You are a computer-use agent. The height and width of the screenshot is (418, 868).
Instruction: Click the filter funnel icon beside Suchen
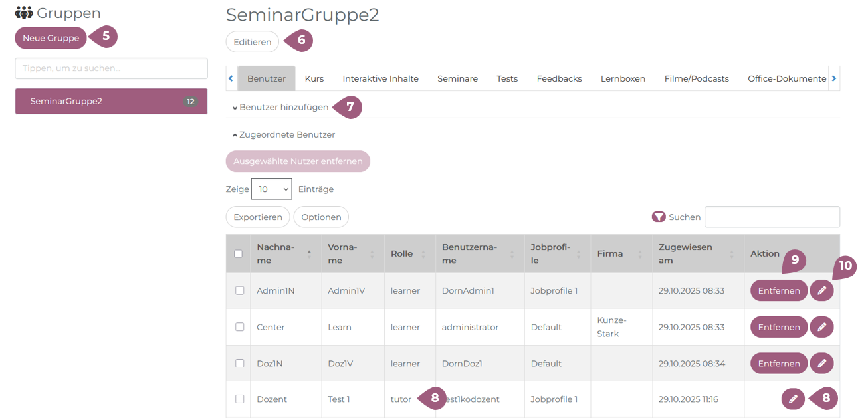[659, 217]
